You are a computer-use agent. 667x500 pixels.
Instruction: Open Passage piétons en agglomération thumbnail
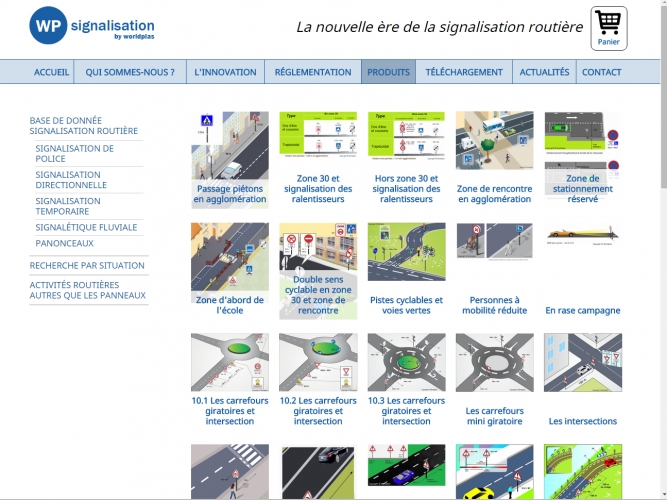click(x=230, y=158)
